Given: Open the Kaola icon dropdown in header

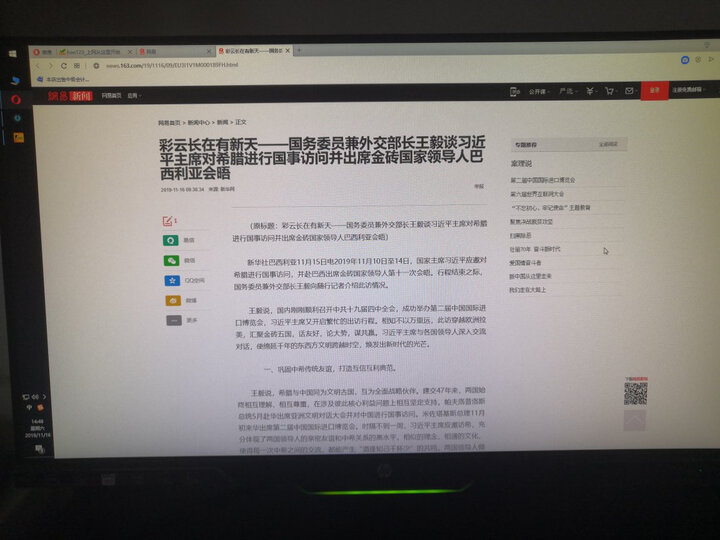Looking at the screenshot, I should click(591, 91).
